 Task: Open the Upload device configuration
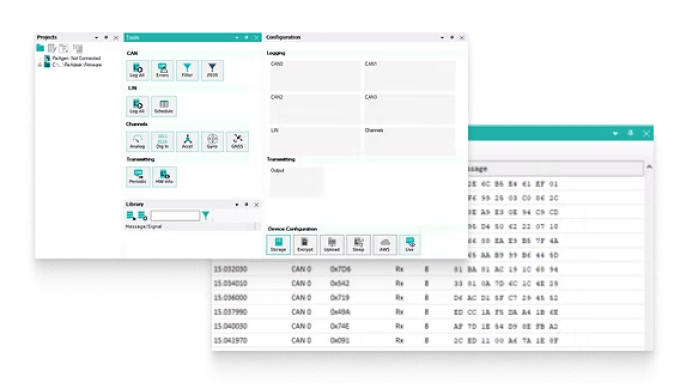[x=332, y=245]
